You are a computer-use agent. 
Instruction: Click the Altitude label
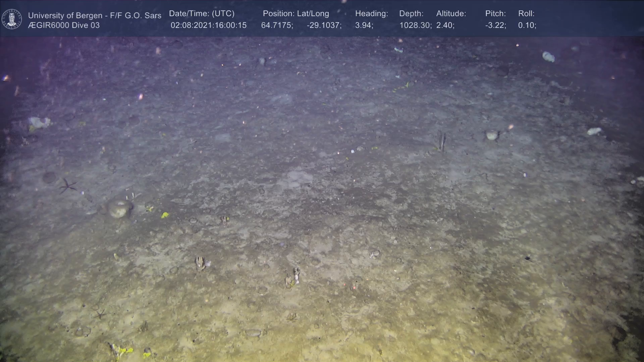(451, 14)
